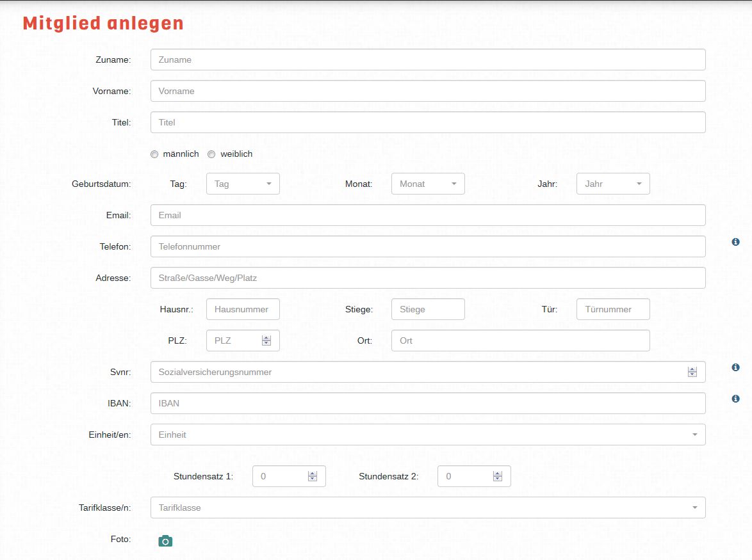752x560 pixels.
Task: Expand the Jahr dropdown
Action: [x=613, y=184]
